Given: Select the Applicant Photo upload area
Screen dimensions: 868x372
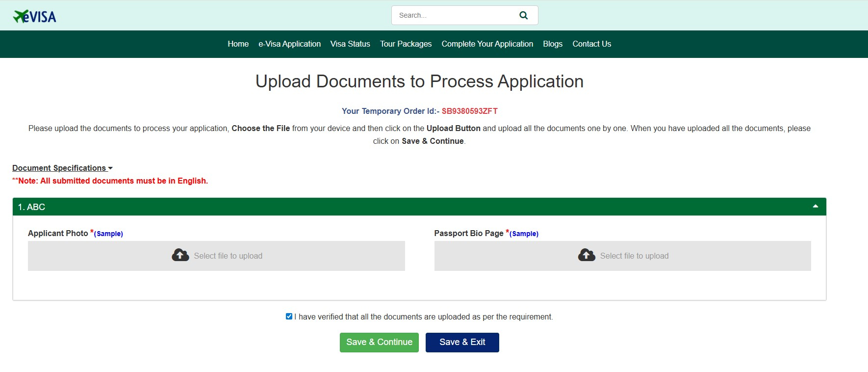Looking at the screenshot, I should pos(216,256).
